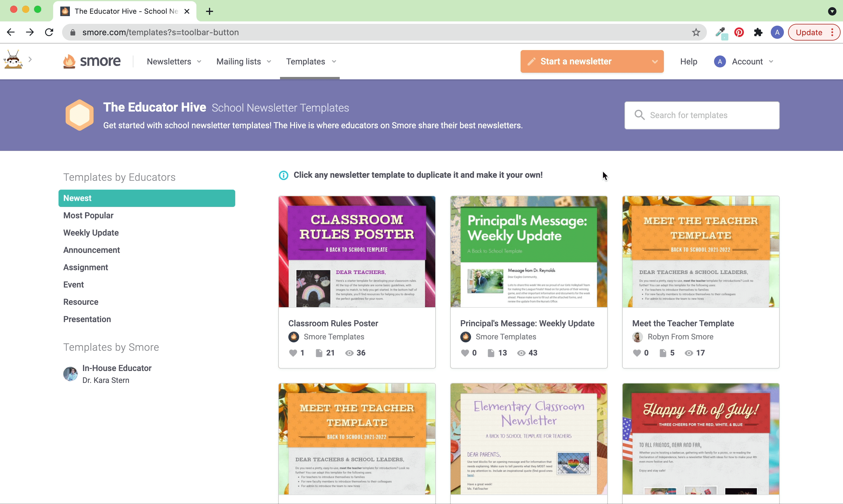Click the Pinterest icon in toolbar

(x=739, y=33)
